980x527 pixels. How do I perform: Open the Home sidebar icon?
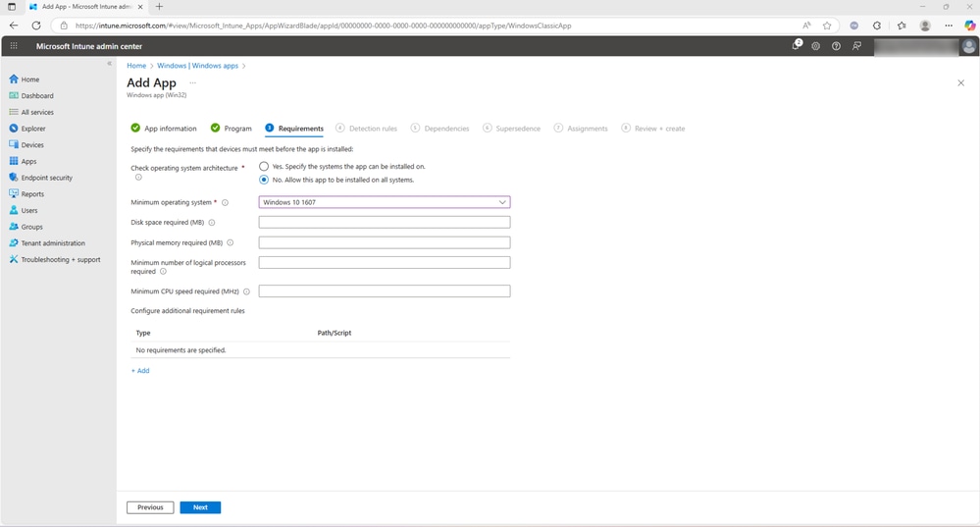click(x=14, y=79)
